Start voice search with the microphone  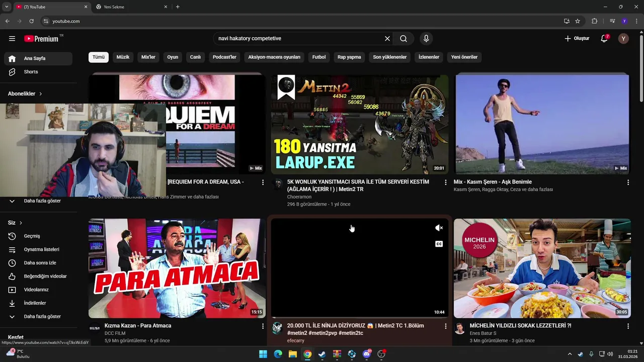click(426, 39)
